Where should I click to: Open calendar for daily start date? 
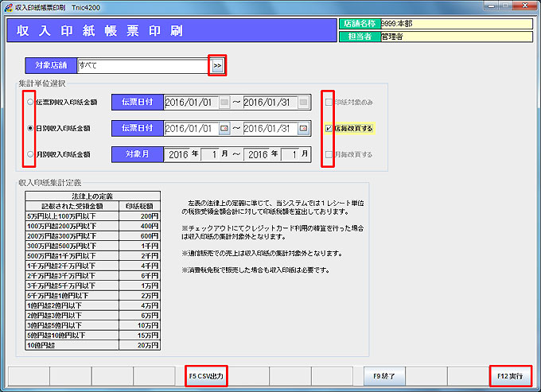(224, 128)
